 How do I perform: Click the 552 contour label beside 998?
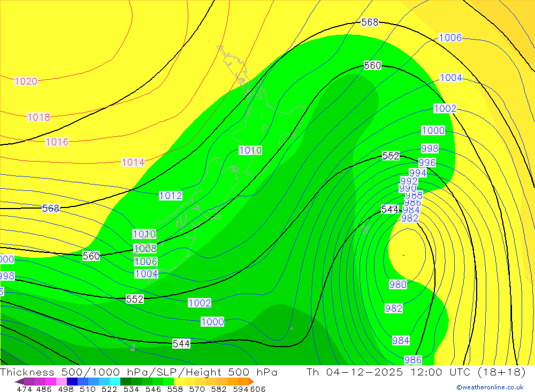click(391, 156)
